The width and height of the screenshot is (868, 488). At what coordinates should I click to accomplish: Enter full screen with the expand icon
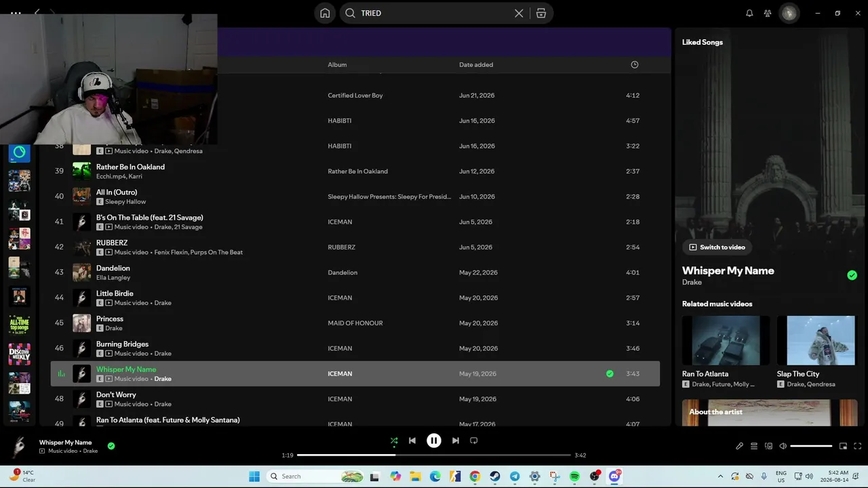(x=857, y=446)
